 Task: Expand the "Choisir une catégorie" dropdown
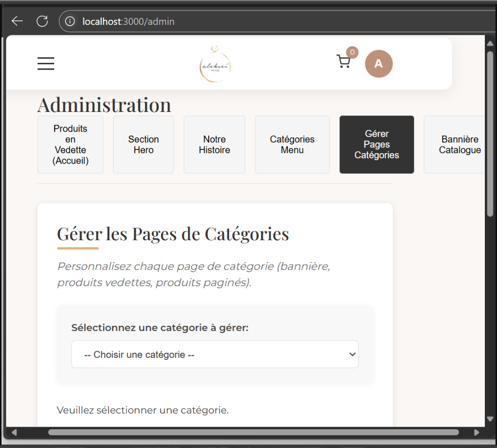215,354
